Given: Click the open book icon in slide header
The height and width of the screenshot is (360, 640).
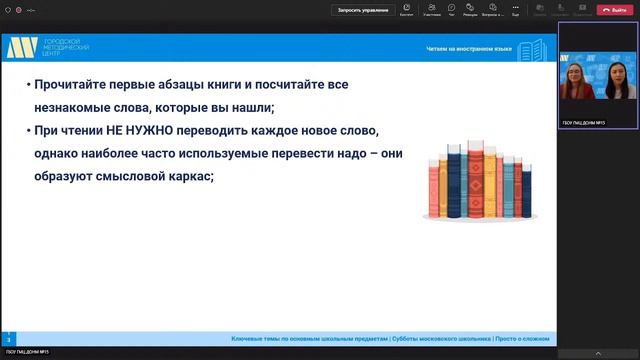Looking at the screenshot, I should [532, 50].
